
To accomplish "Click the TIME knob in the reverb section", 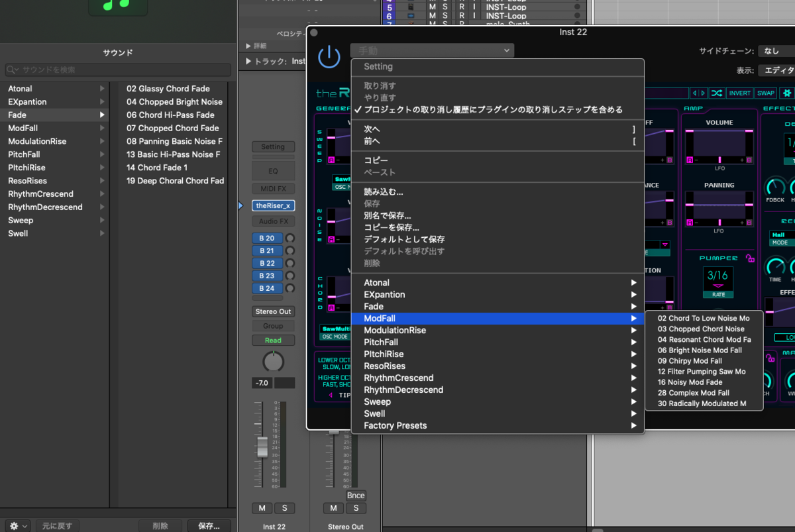I will pyautogui.click(x=776, y=265).
